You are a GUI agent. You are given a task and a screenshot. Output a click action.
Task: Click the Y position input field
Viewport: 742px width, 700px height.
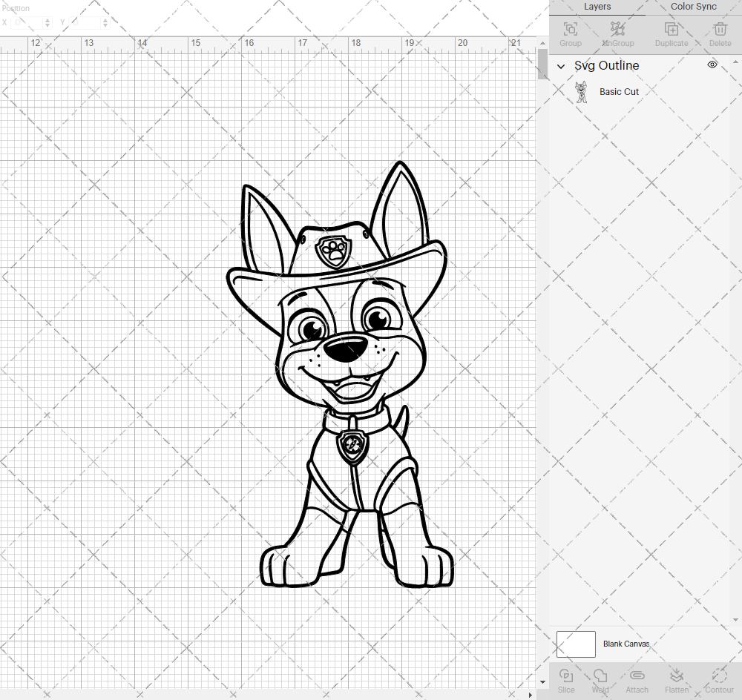pyautogui.click(x=86, y=22)
